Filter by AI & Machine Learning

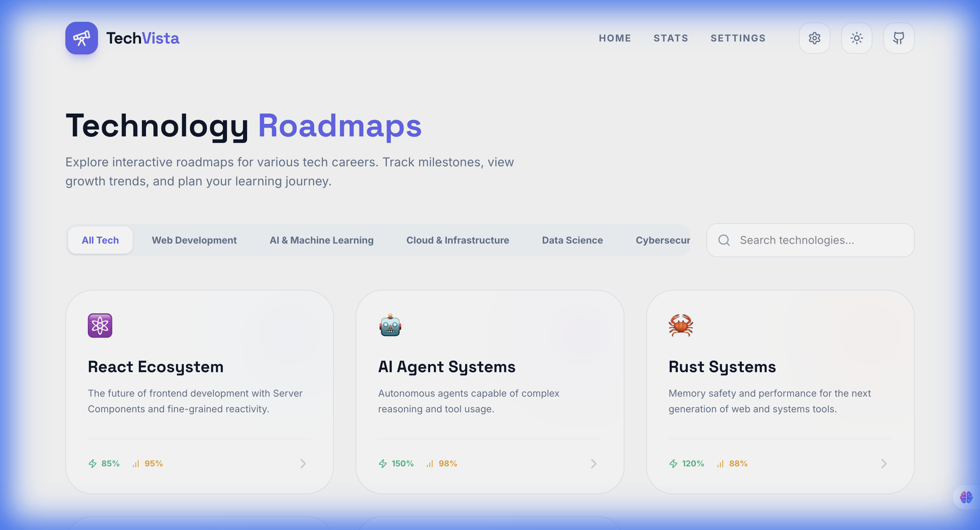[x=322, y=240]
